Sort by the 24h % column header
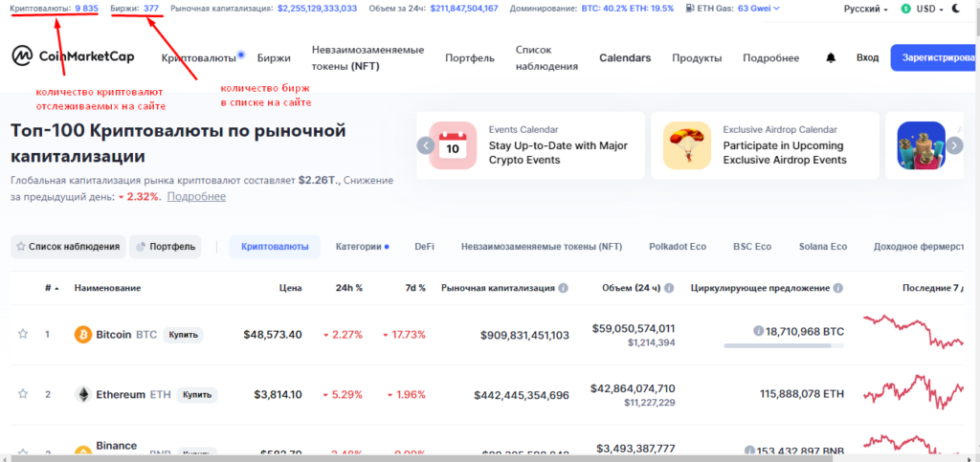Screen dimensions: 980x462 pos(348,288)
